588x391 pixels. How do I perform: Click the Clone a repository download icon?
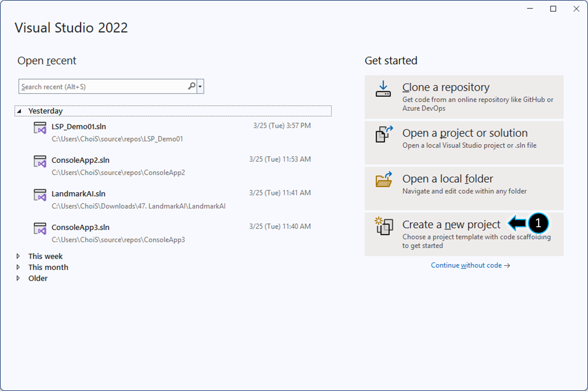(x=383, y=89)
